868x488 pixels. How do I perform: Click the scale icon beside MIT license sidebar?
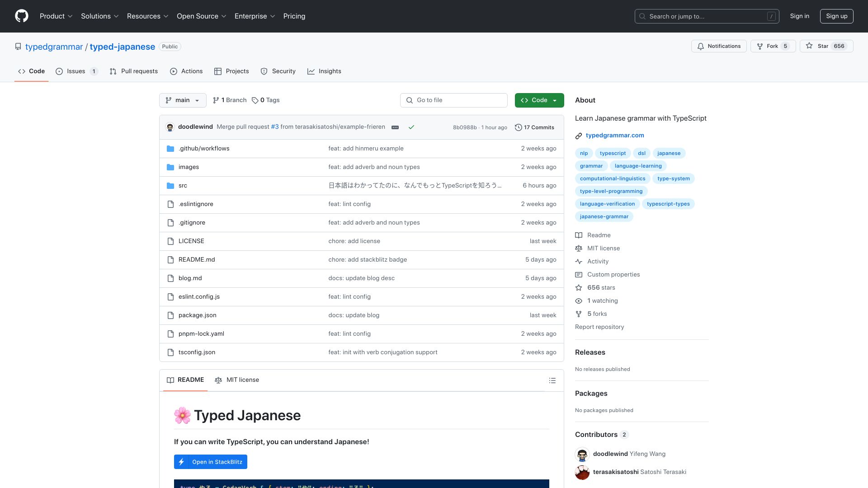[x=579, y=249]
